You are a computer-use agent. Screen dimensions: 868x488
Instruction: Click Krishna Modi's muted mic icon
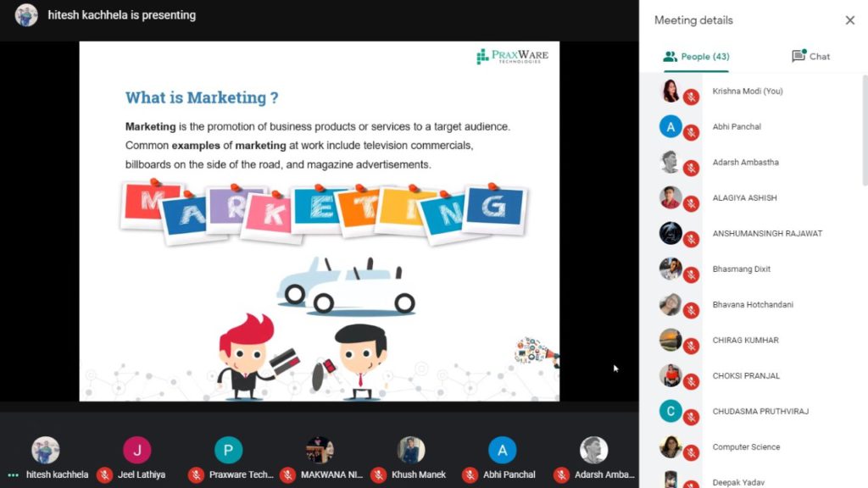691,97
